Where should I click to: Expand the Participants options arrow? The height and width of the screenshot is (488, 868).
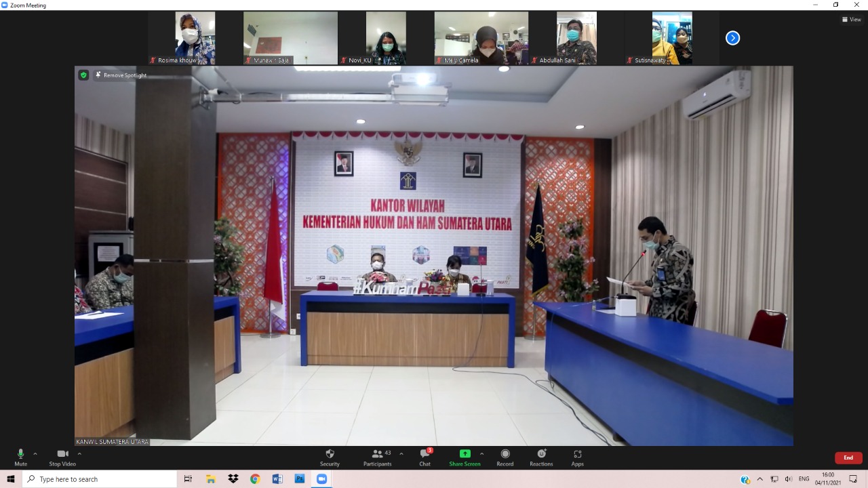[401, 454]
